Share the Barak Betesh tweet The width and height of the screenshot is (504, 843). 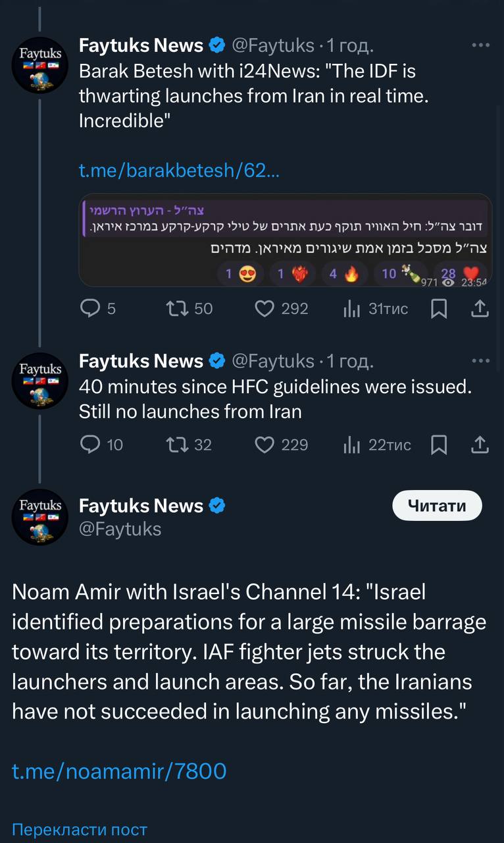(x=480, y=308)
